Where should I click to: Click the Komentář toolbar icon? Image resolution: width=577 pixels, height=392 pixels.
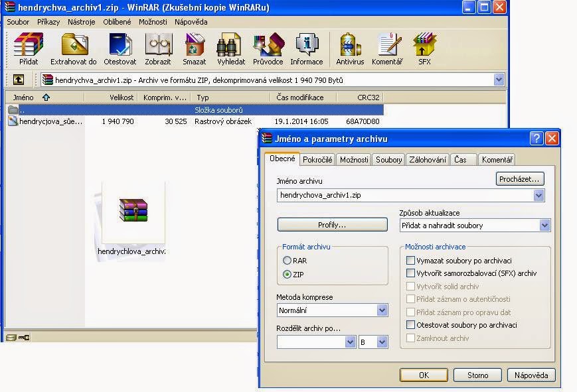pos(387,49)
